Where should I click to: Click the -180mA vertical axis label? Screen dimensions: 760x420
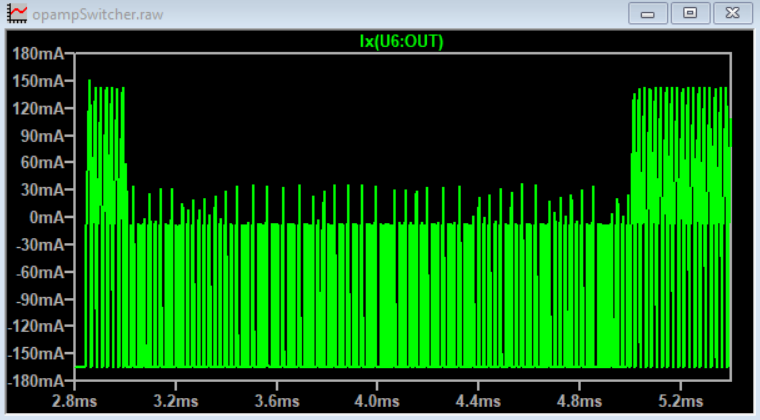[x=36, y=381]
